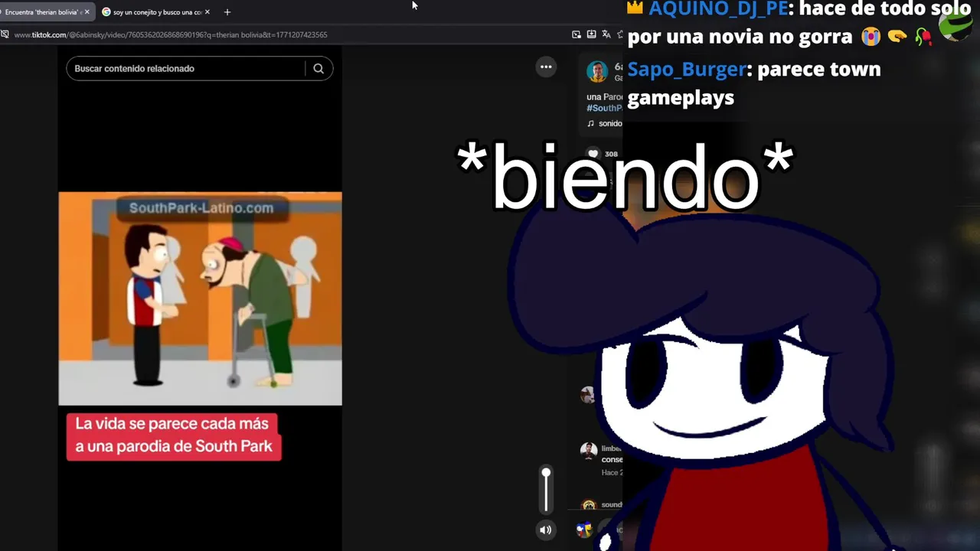Click the media/video capture icon in address bar
The width and height of the screenshot is (980, 551).
point(577,34)
